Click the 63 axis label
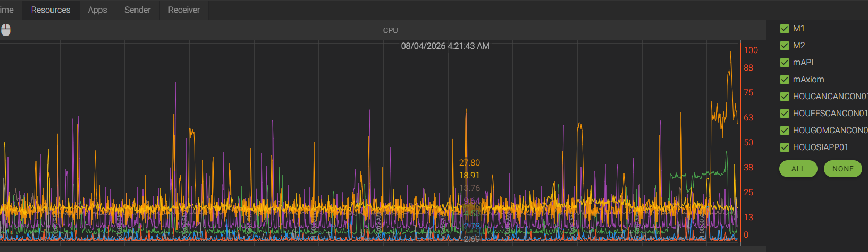Screen dimensions: 868x252 tap(748, 118)
